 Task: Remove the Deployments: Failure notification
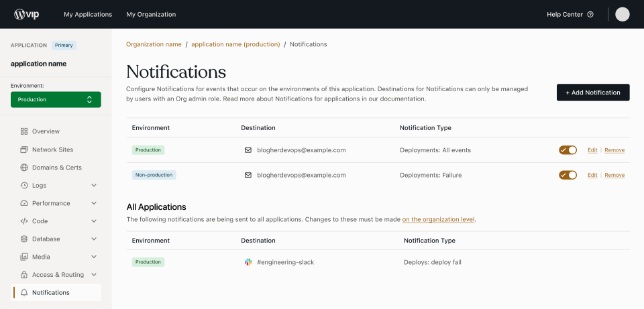[614, 175]
